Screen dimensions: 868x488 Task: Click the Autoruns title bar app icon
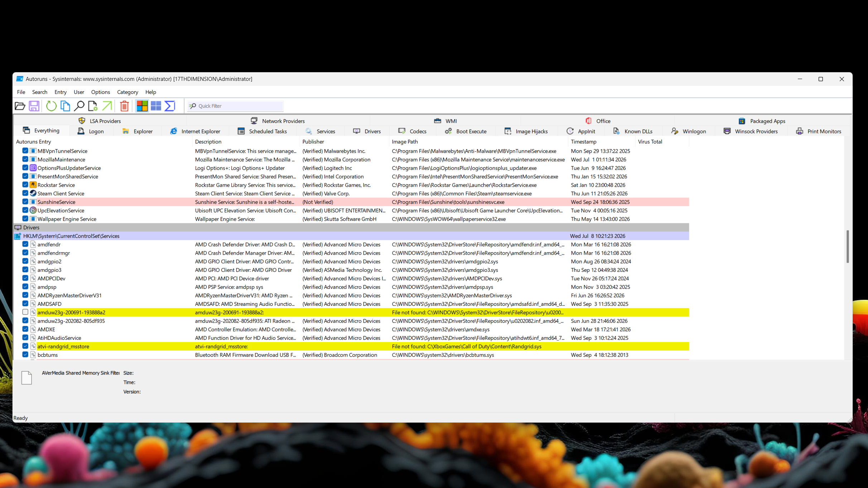pyautogui.click(x=20, y=79)
